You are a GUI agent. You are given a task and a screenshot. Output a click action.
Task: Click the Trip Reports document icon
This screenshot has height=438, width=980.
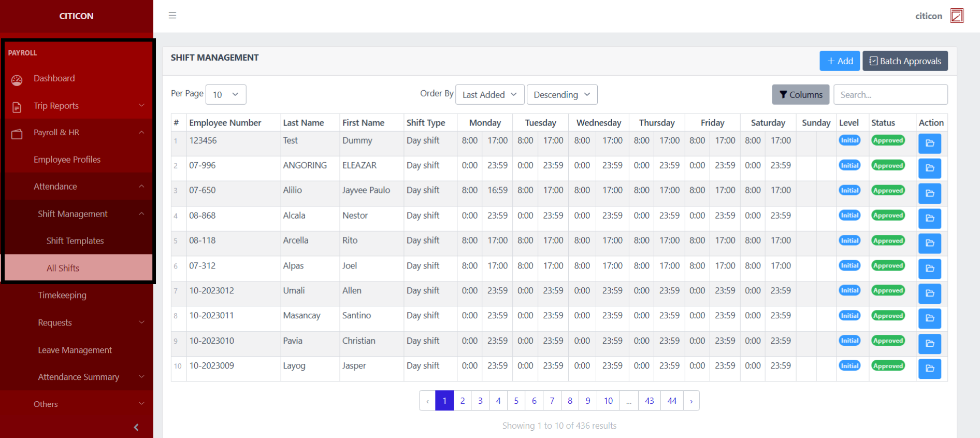[17, 107]
